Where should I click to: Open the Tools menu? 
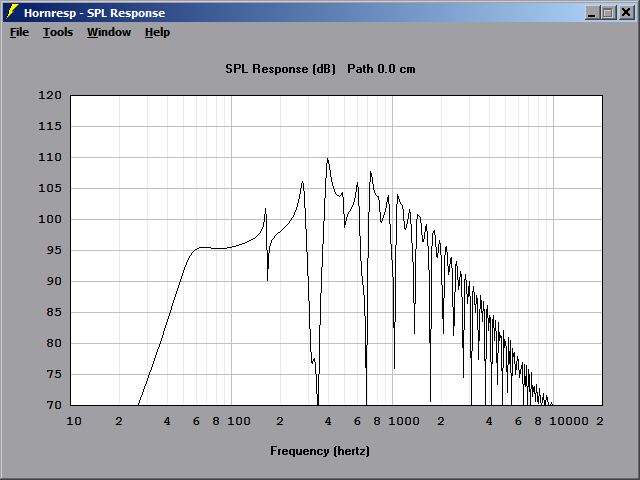coord(58,32)
